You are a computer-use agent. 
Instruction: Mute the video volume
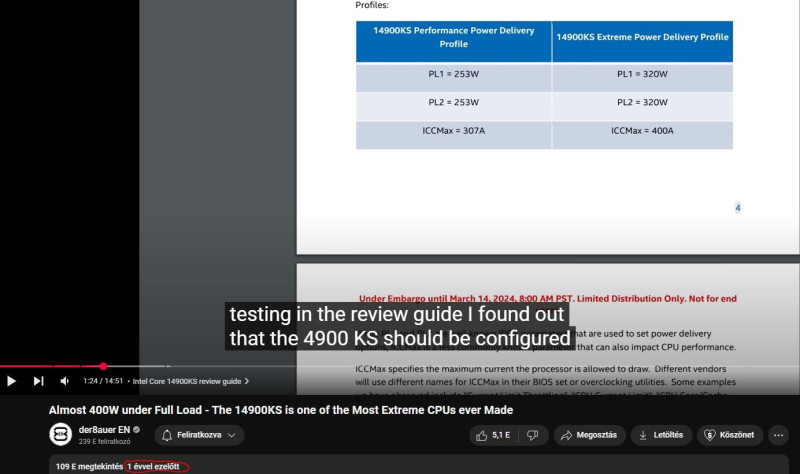click(65, 381)
